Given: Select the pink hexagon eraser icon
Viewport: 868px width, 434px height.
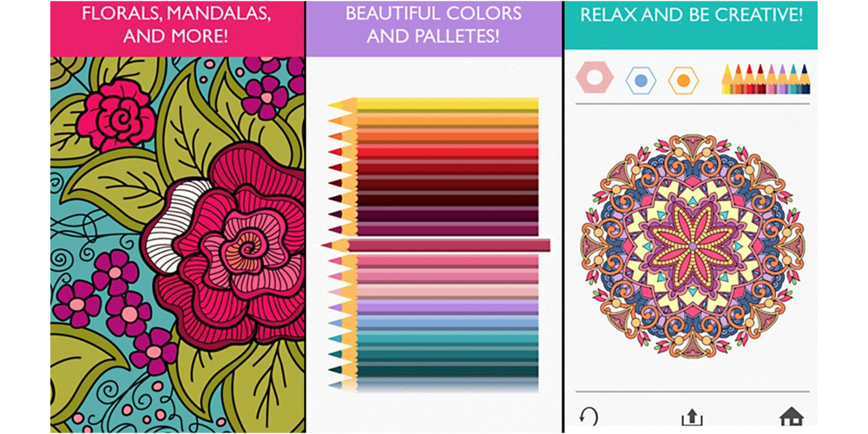Looking at the screenshot, I should click(x=595, y=77).
